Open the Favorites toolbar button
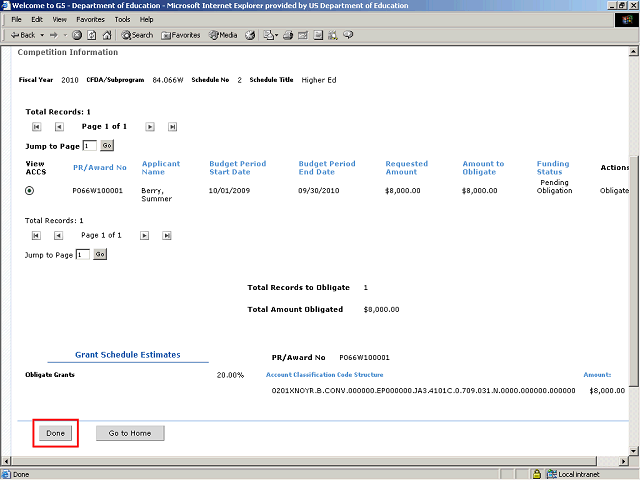This screenshot has height=480, width=640. (180, 35)
